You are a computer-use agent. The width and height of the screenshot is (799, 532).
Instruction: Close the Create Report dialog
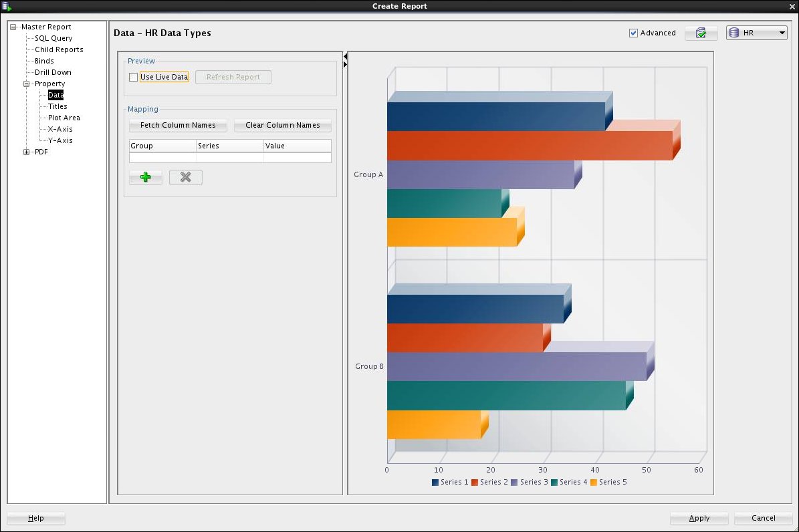coord(792,7)
